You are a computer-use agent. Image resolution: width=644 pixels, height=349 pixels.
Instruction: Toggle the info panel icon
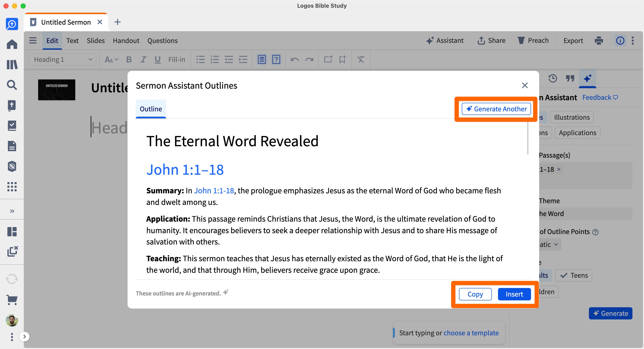[x=620, y=40]
